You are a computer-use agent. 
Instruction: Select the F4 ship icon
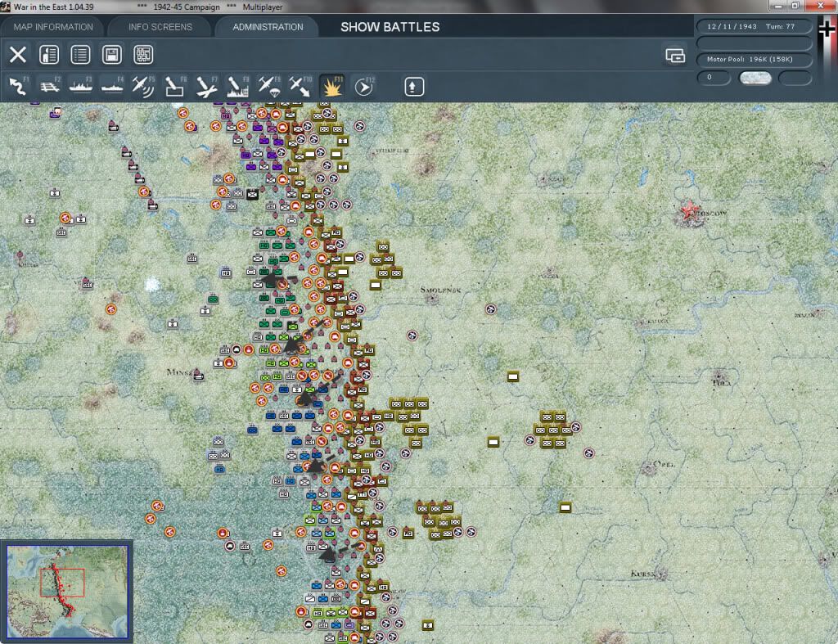(x=112, y=87)
